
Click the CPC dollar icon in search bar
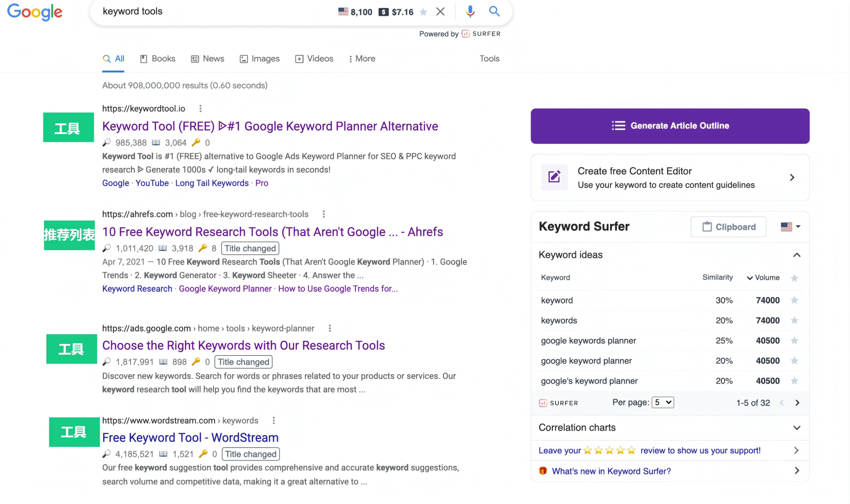click(383, 12)
